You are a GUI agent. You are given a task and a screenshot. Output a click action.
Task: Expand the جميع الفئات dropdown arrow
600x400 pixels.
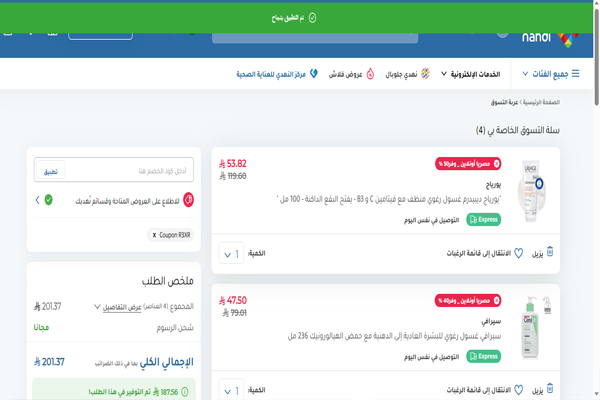(525, 73)
